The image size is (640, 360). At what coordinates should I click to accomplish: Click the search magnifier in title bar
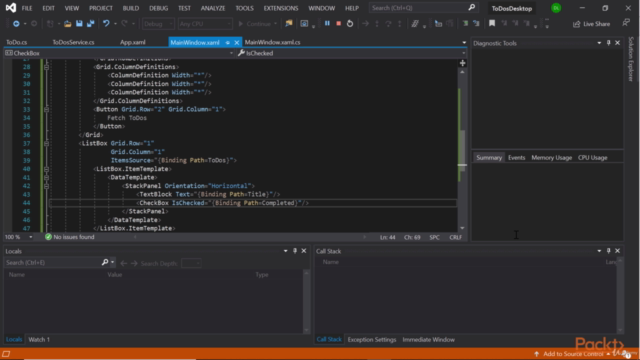(471, 8)
